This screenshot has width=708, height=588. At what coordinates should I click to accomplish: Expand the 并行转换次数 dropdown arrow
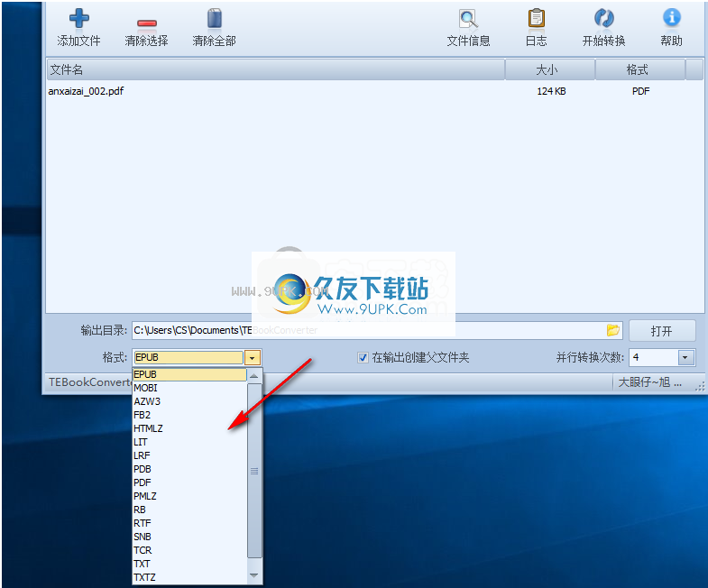pos(685,358)
